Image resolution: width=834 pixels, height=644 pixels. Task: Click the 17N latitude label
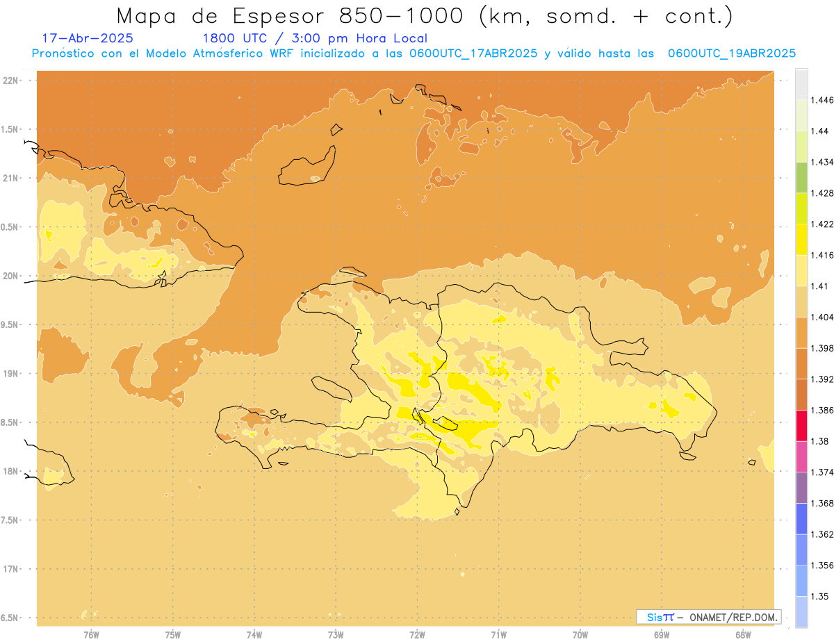tap(11, 569)
